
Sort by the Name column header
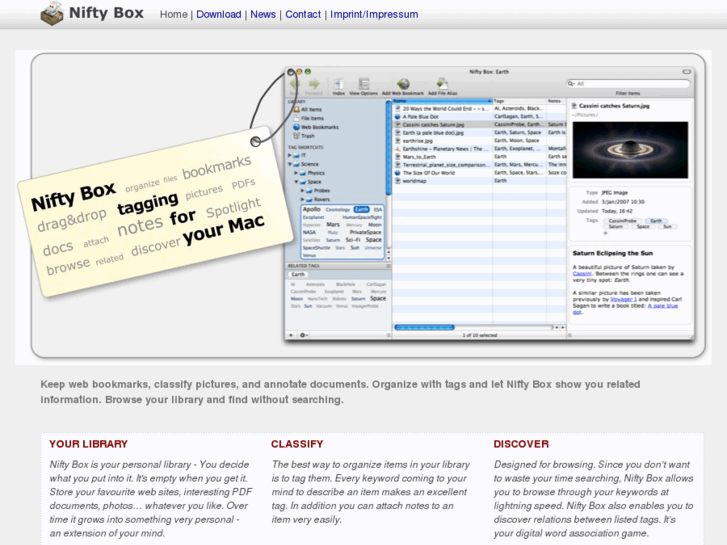tap(442, 101)
